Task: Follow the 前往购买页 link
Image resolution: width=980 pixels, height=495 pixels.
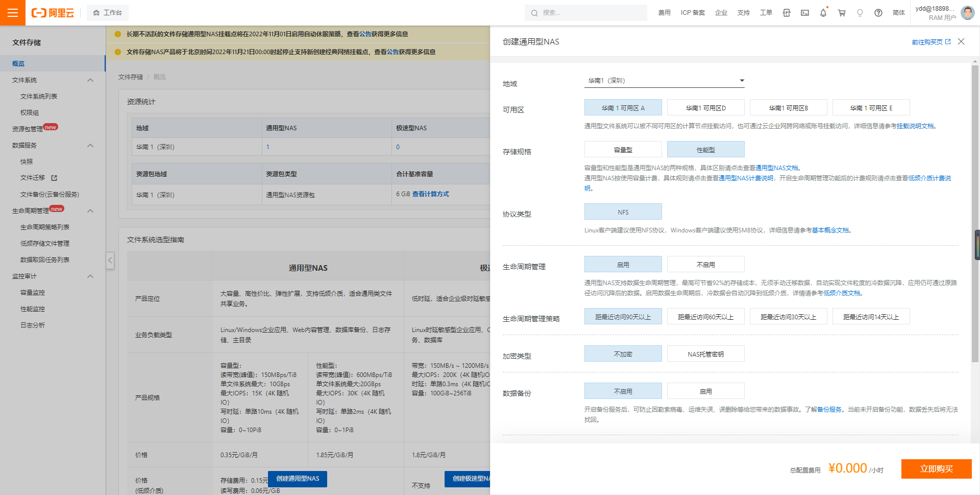Action: 927,42
